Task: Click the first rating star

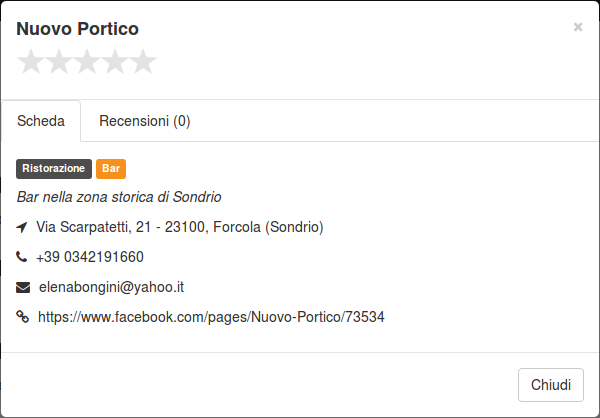Action: 31,62
